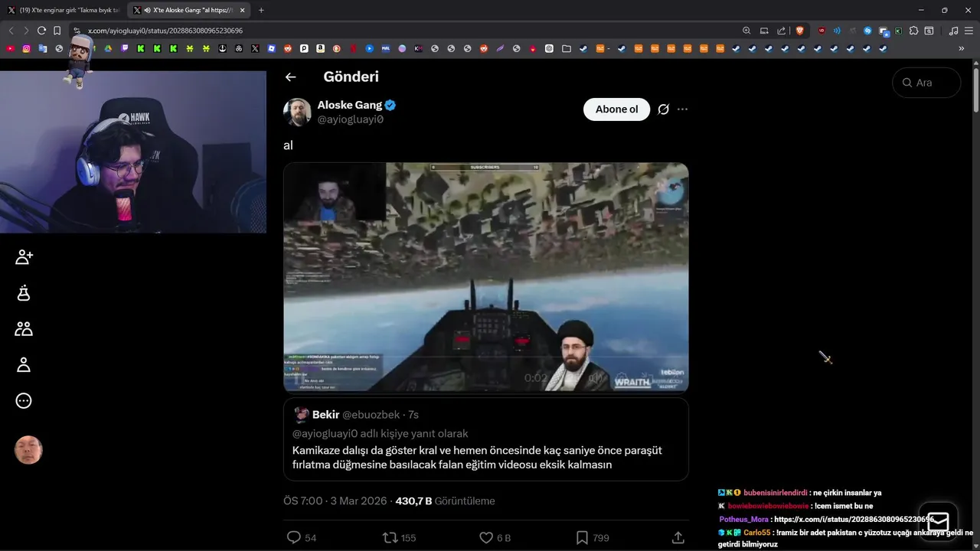
Task: Open the more circle sidebar icon
Action: (x=24, y=401)
